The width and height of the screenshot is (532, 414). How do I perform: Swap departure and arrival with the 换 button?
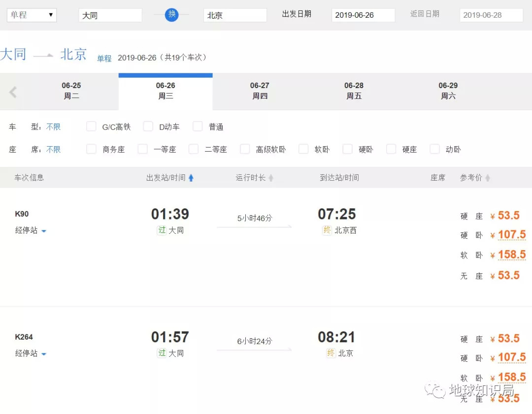172,15
